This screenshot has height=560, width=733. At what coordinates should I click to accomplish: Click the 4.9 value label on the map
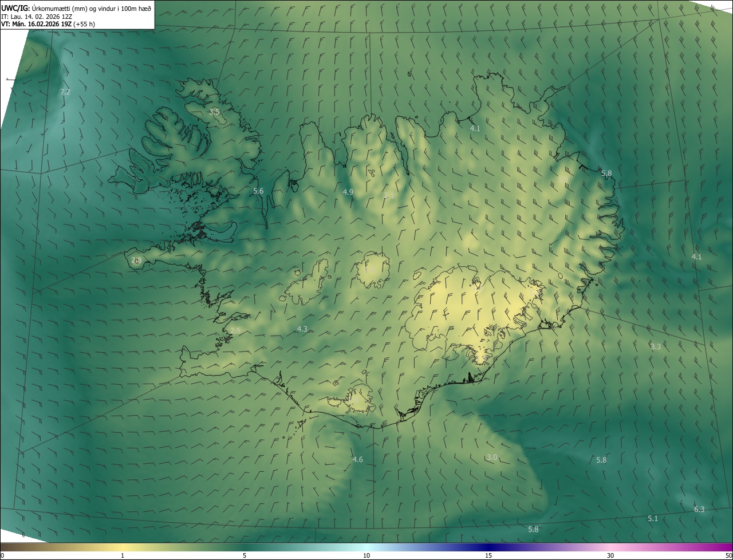point(348,192)
